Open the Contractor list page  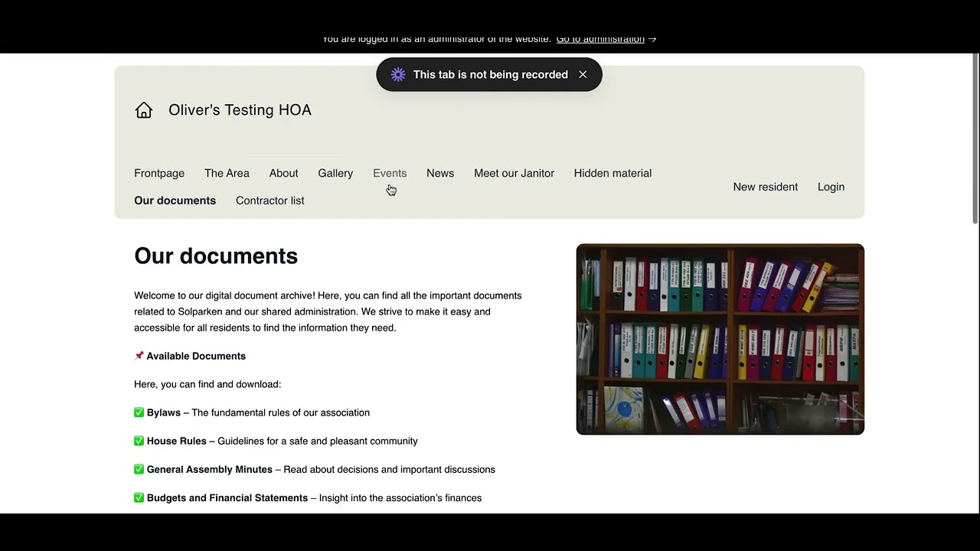[269, 201]
